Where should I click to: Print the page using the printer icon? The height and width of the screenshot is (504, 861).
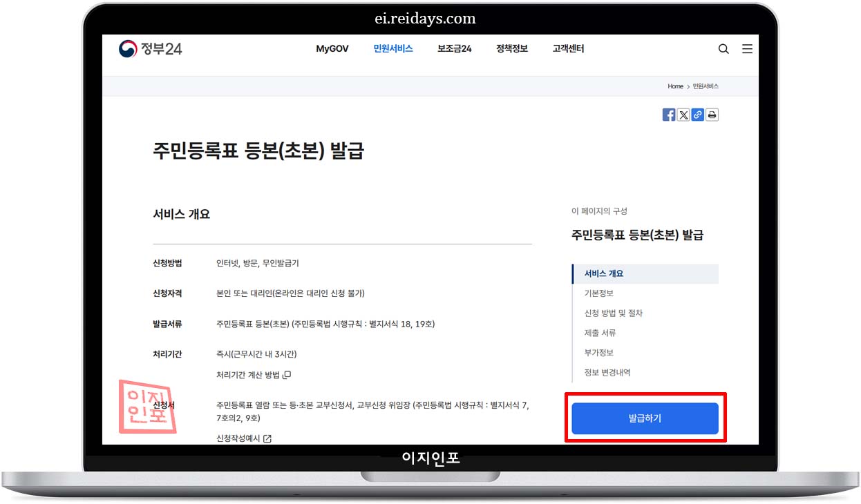(x=712, y=115)
